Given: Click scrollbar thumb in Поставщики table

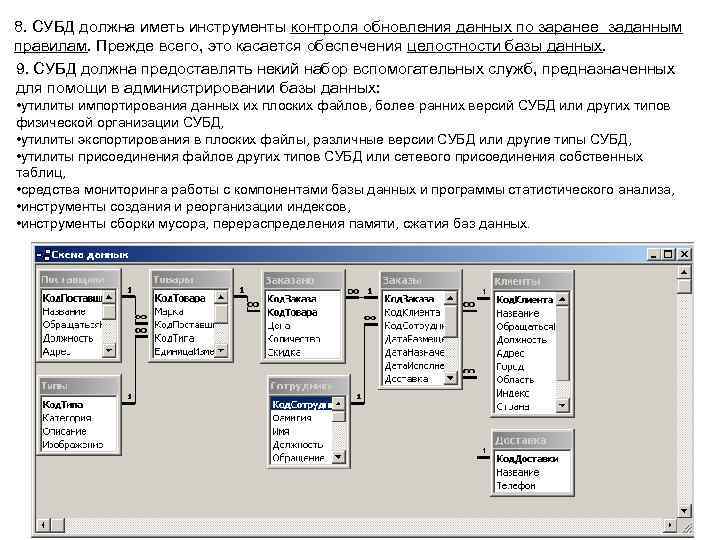Looking at the screenshot, I should 109,312.
